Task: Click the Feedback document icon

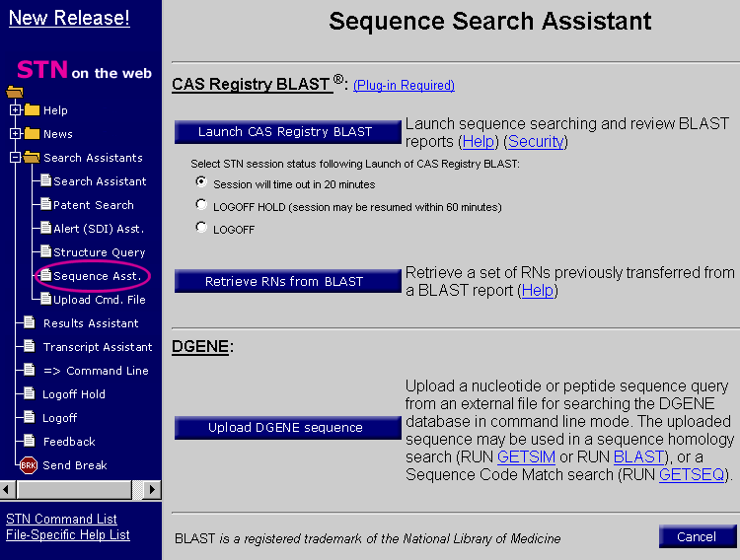Action: coord(30,440)
